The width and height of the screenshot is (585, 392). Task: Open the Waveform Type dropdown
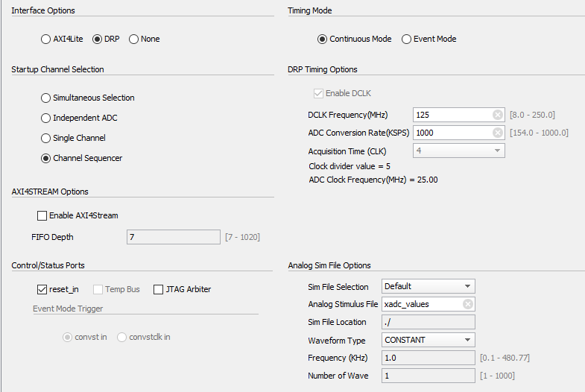(x=429, y=340)
